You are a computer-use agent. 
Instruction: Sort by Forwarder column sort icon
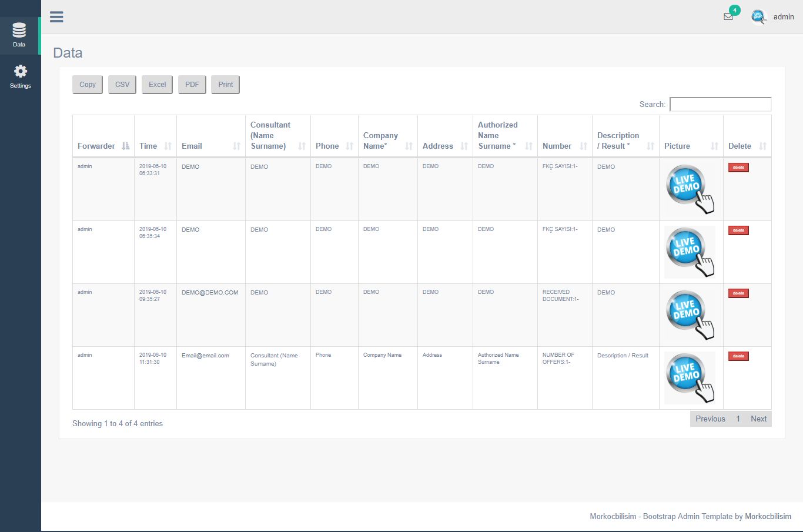[125, 146]
